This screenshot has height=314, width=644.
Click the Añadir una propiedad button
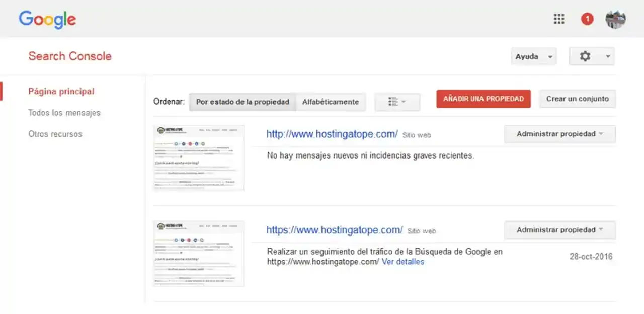pos(484,99)
